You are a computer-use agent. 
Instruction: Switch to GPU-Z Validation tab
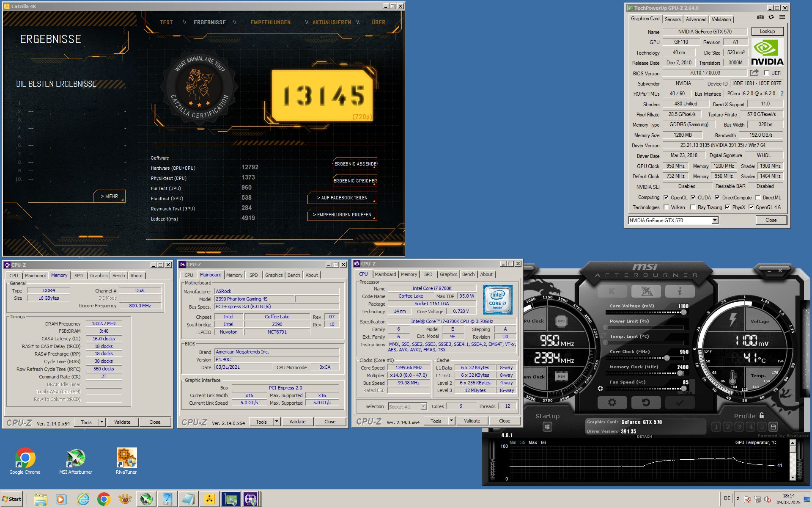721,19
